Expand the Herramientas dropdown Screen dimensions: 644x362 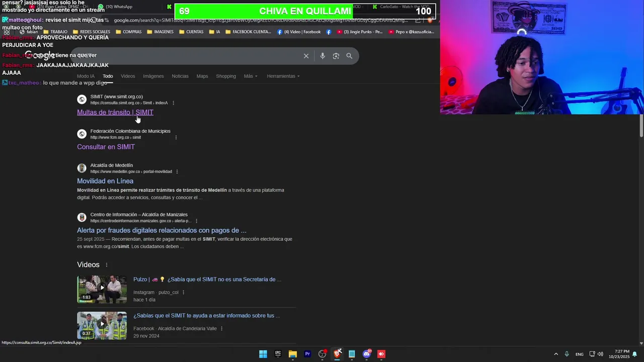click(x=283, y=76)
